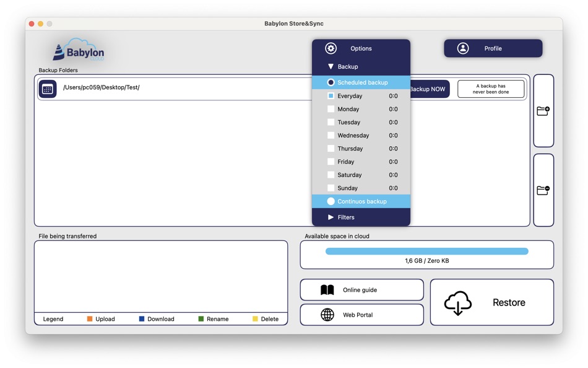Image resolution: width=588 pixels, height=368 pixels.
Task: Uncheck the Everyday checkbox
Action: 331,96
